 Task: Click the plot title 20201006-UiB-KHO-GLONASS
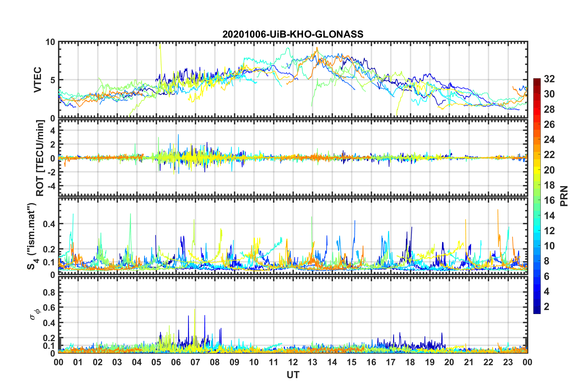(x=293, y=34)
